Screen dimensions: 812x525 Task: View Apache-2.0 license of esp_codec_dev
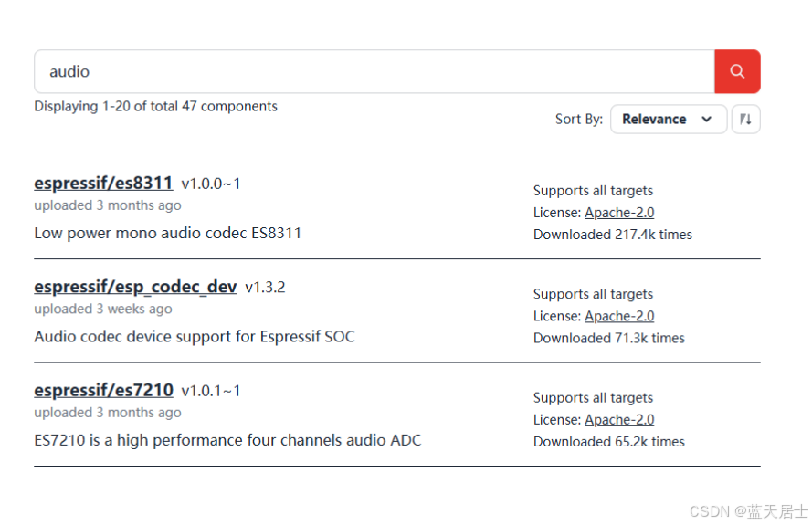tap(619, 316)
